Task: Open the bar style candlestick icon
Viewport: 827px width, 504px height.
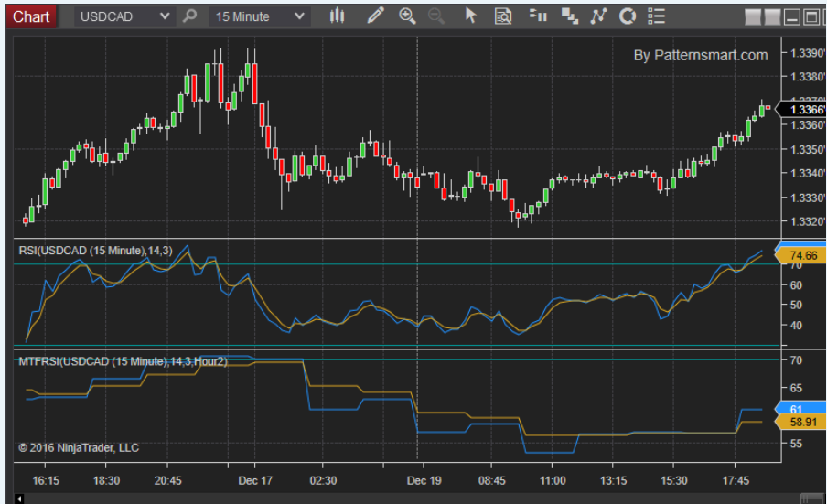Action: [338, 16]
